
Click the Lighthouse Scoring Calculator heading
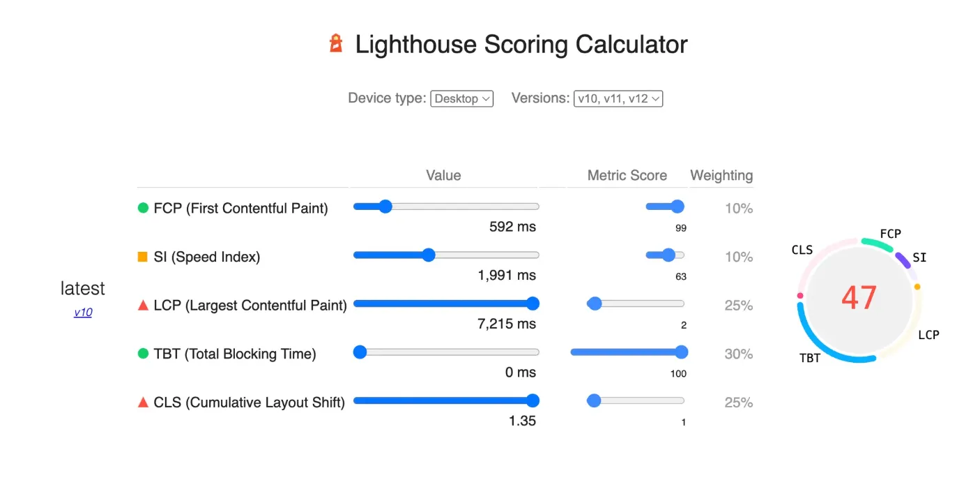tap(521, 45)
